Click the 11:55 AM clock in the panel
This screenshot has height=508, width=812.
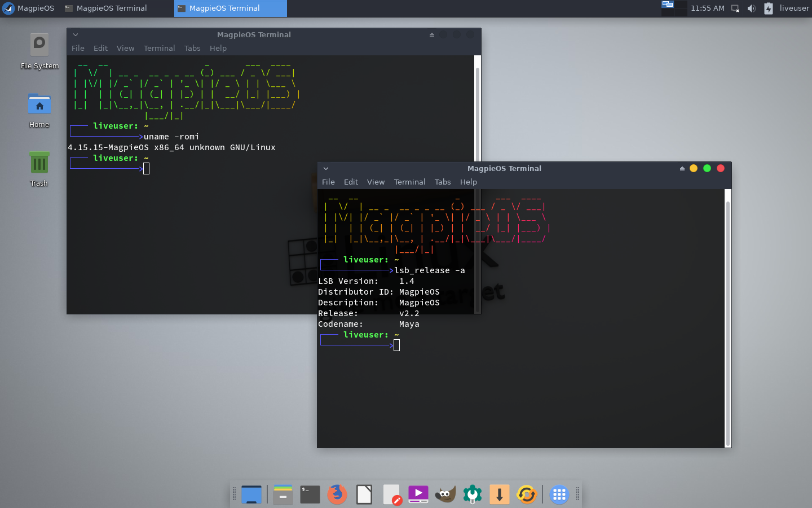[707, 8]
